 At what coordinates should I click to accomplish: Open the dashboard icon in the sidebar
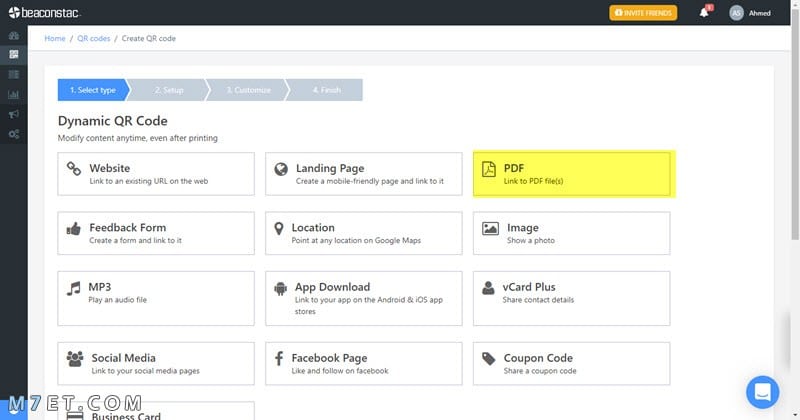(x=14, y=36)
